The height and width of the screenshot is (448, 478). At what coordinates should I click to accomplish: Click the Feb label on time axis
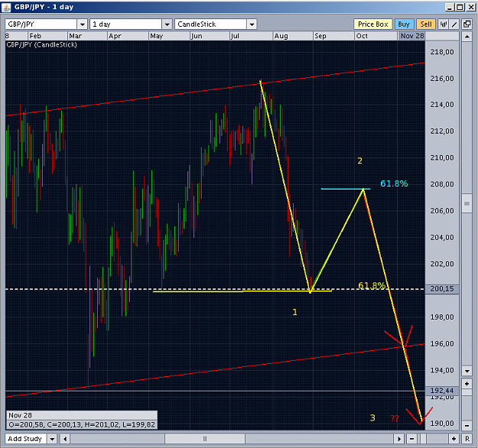click(35, 36)
